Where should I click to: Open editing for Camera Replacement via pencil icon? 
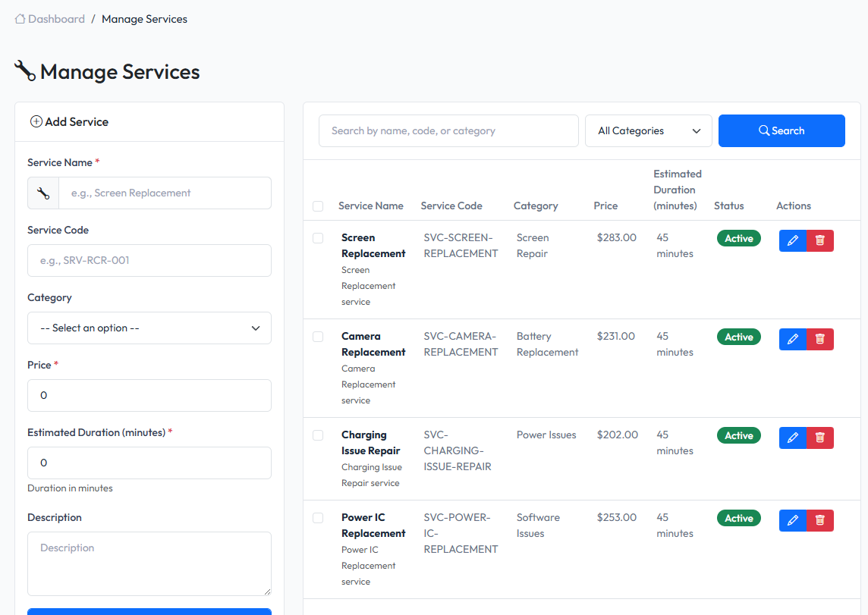(x=793, y=339)
